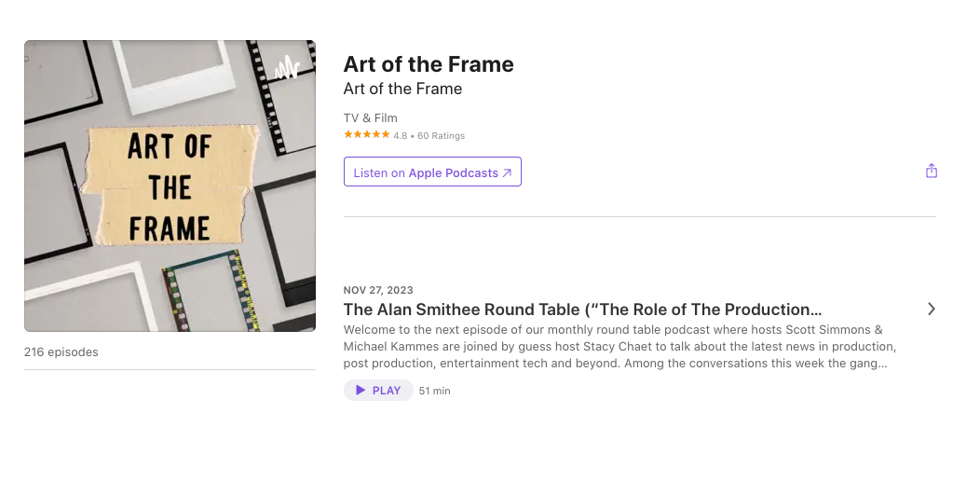Click the taped ART OF THE FRAME label

pyautogui.click(x=169, y=186)
